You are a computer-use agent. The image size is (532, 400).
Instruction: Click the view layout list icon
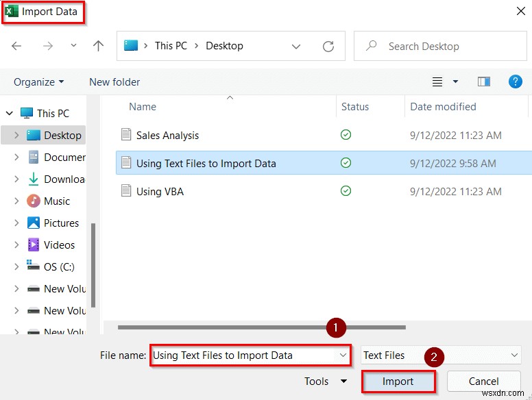(x=437, y=82)
